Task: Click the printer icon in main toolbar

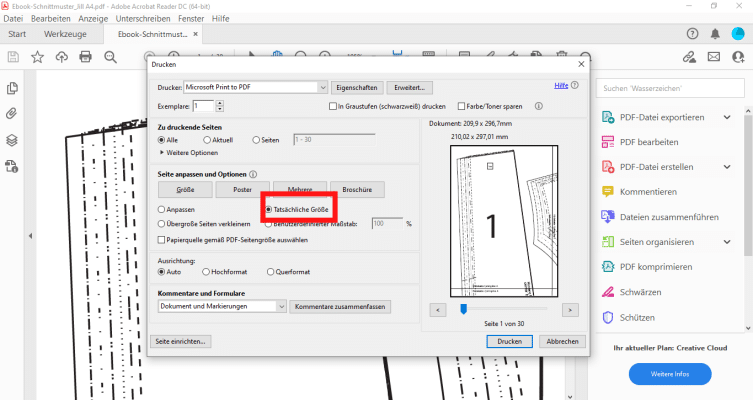Action: click(86, 57)
